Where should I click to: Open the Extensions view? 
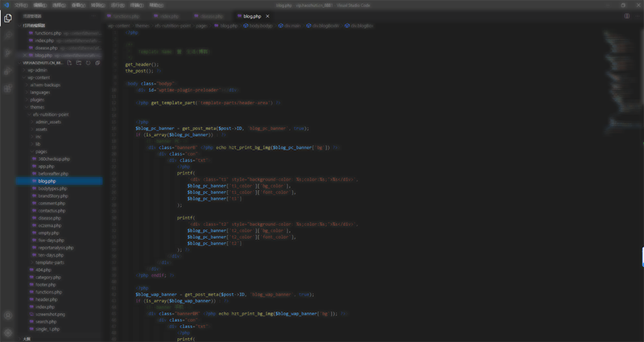tap(8, 89)
